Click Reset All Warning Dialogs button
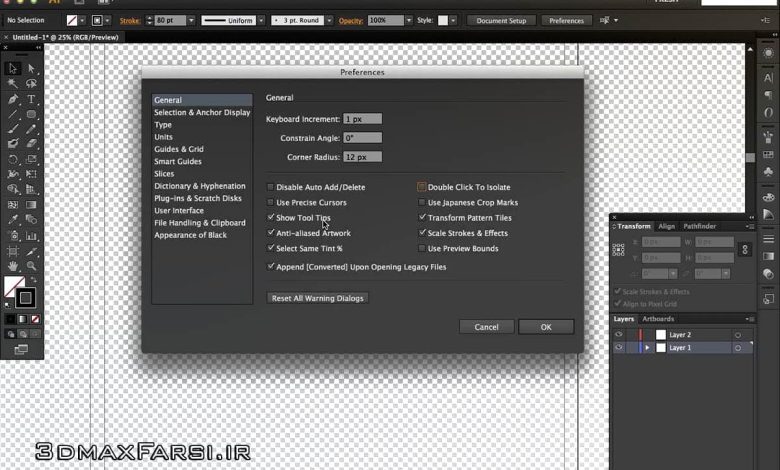This screenshot has width=780, height=470. (317, 298)
